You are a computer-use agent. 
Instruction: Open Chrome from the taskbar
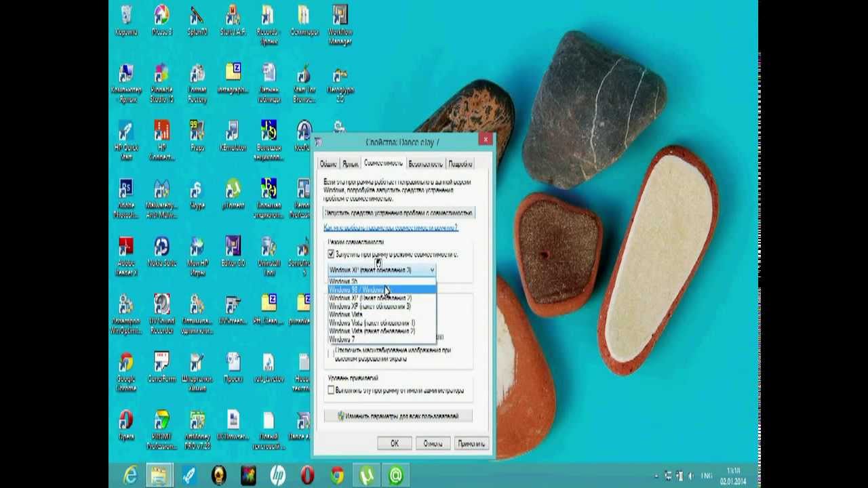click(336, 476)
